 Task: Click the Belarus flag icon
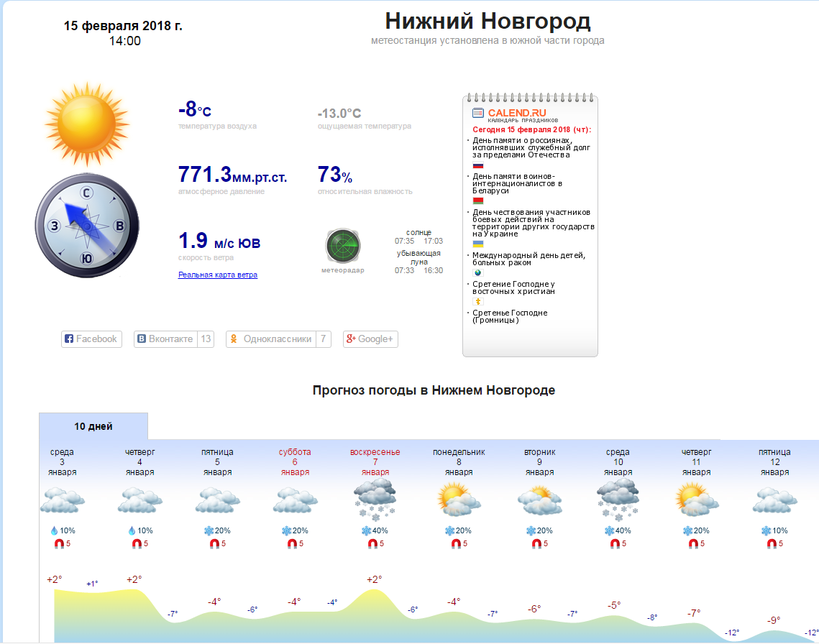click(477, 201)
